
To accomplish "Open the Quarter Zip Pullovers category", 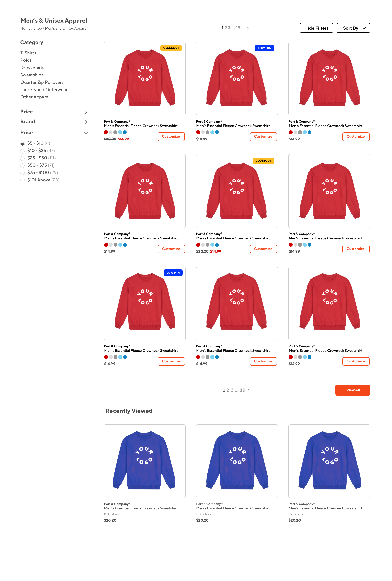I will [x=42, y=82].
